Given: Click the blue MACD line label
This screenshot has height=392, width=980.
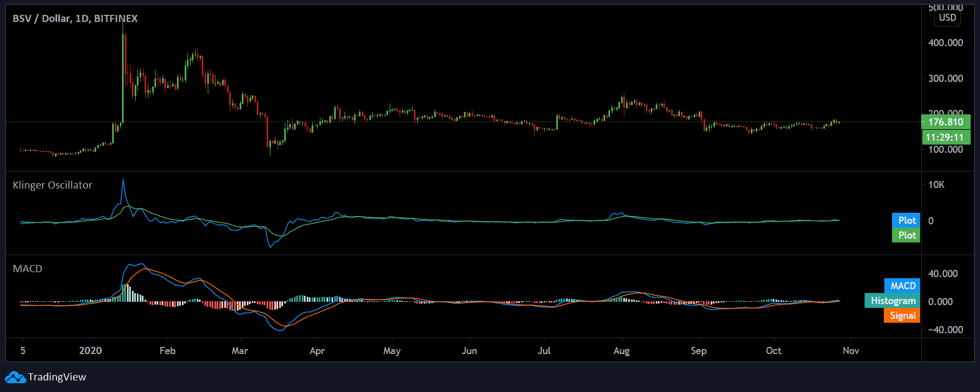Looking at the screenshot, I should click(x=902, y=286).
